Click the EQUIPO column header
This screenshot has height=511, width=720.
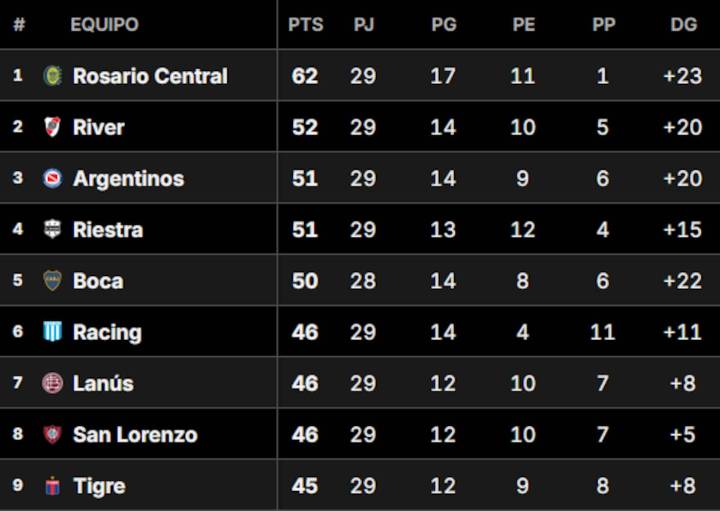click(104, 25)
